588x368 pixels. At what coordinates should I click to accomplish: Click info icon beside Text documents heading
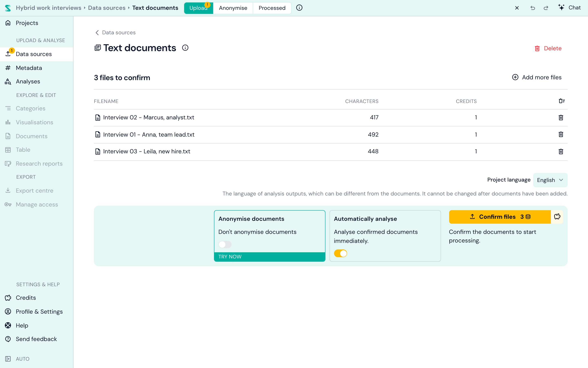pos(185,48)
